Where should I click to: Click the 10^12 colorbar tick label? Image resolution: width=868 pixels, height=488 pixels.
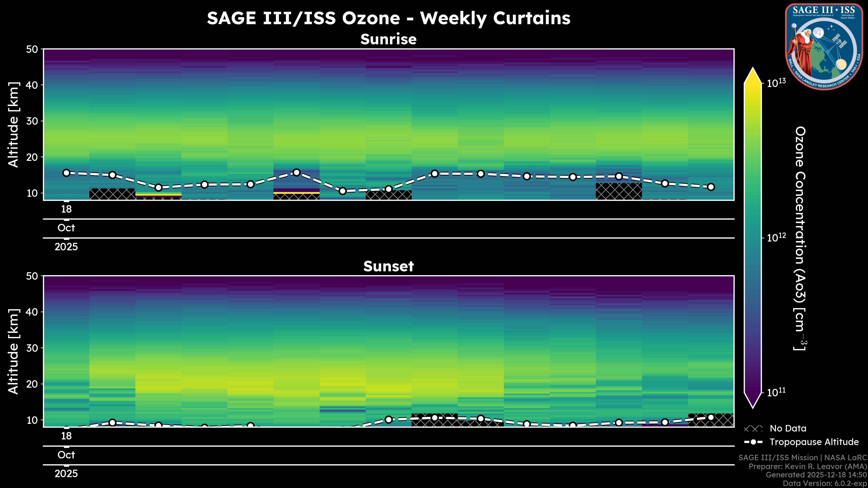(x=776, y=238)
